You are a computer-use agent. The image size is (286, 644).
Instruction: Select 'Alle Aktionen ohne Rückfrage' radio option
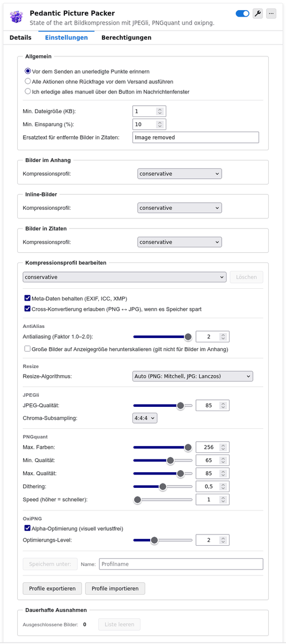[x=28, y=81]
